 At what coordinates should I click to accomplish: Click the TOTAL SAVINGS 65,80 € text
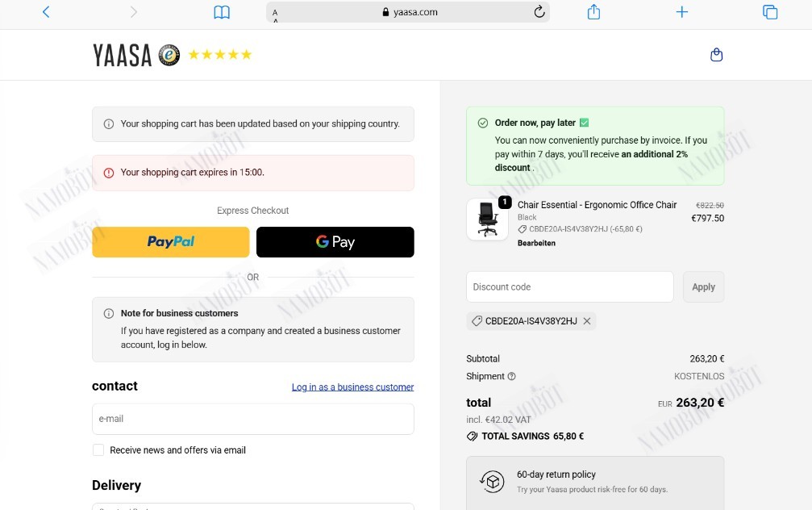click(x=532, y=437)
